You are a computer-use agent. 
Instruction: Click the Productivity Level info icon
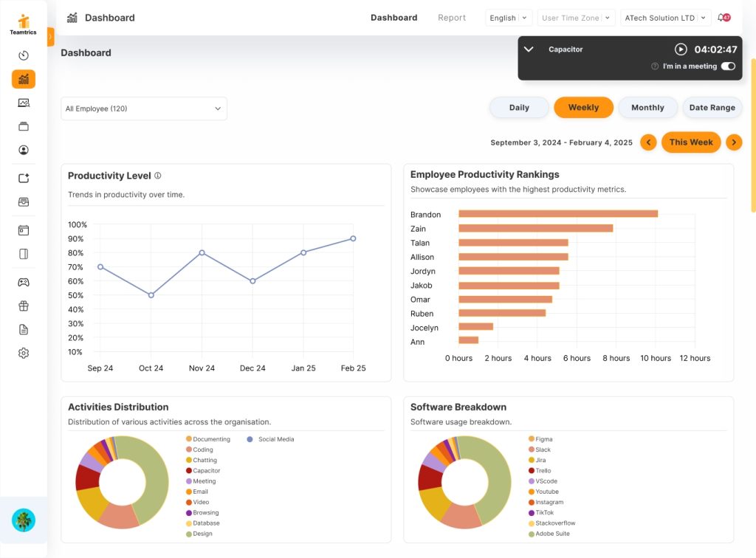point(157,176)
